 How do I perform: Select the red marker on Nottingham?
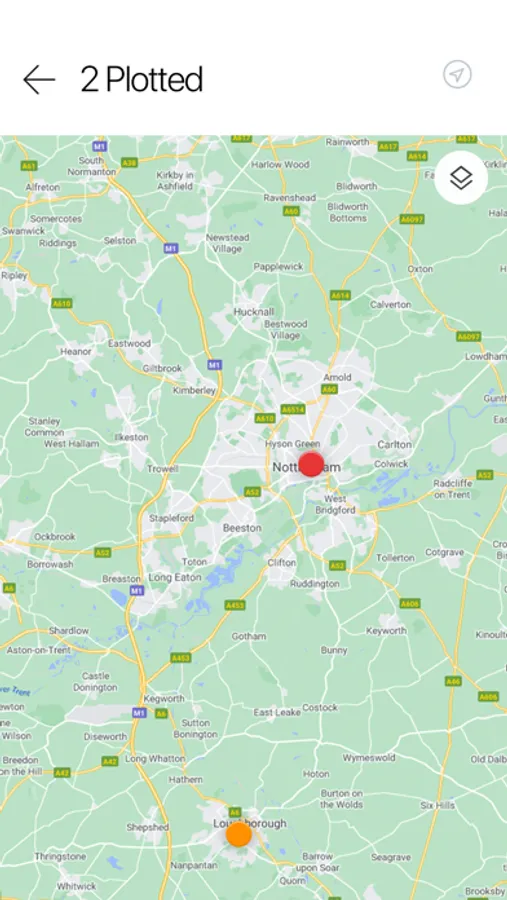coord(311,464)
